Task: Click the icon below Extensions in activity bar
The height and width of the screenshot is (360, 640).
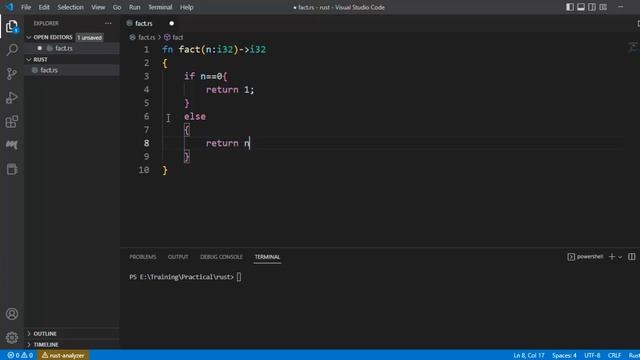Action: tap(12, 145)
